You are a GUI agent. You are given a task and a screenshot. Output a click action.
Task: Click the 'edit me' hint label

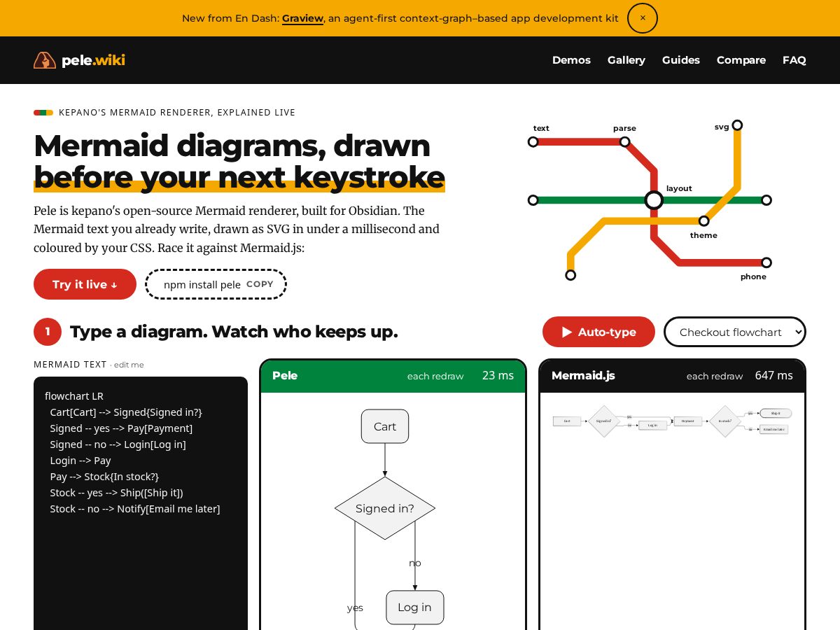(129, 365)
